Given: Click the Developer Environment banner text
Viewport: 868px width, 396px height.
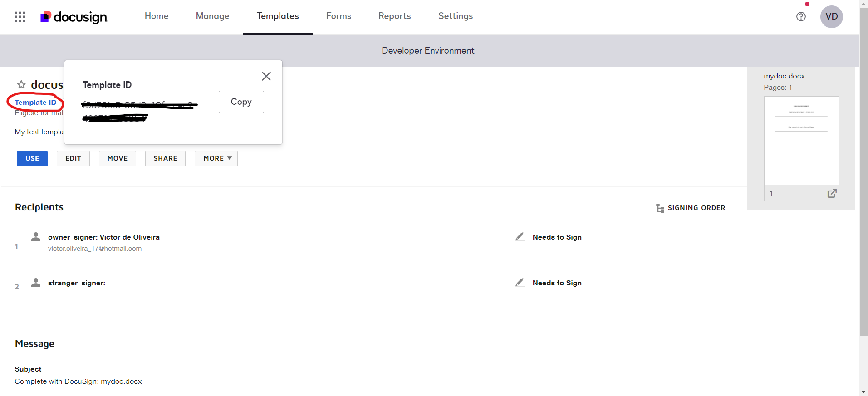Looking at the screenshot, I should pos(428,50).
